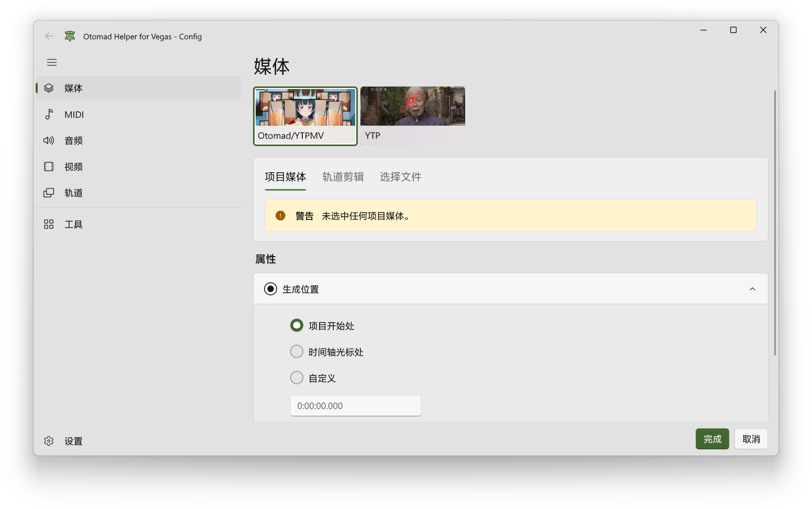Select the 时间轴光标处 radio button
Viewport: 812px width, 509px height.
[x=297, y=351]
